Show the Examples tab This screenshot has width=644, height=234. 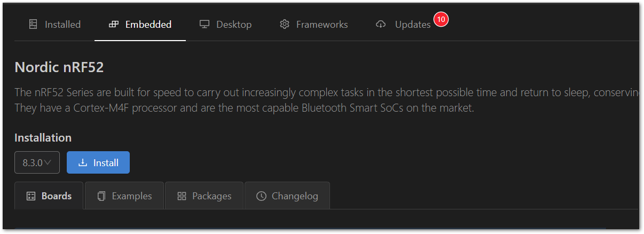point(124,196)
